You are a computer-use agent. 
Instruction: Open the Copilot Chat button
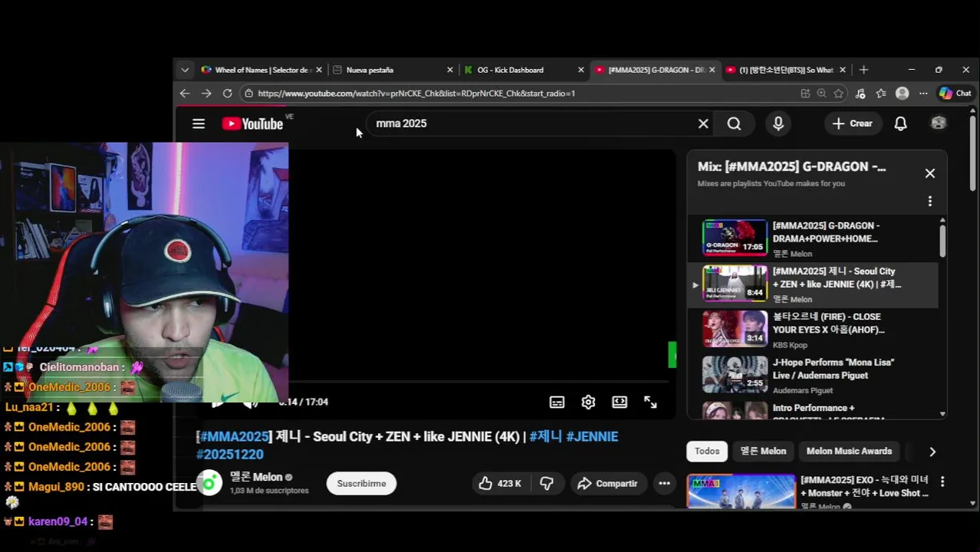pos(955,94)
